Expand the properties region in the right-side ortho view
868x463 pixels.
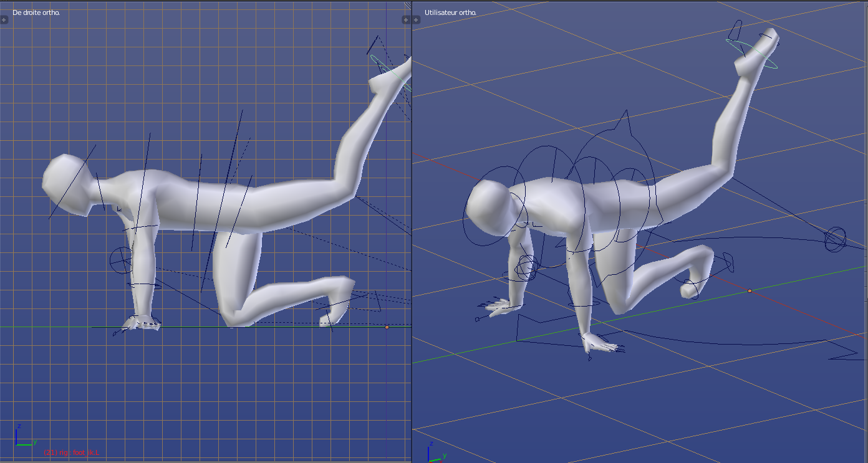click(406, 20)
